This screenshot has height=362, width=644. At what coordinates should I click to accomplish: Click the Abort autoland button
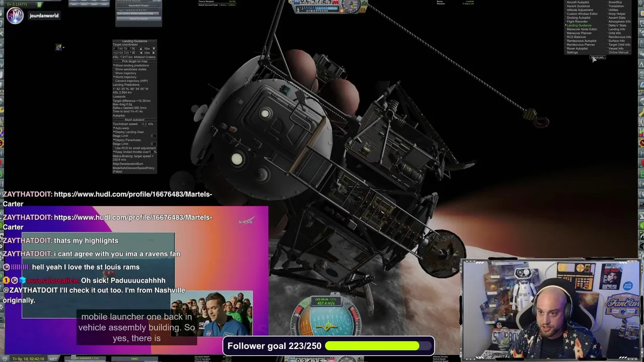(134, 120)
